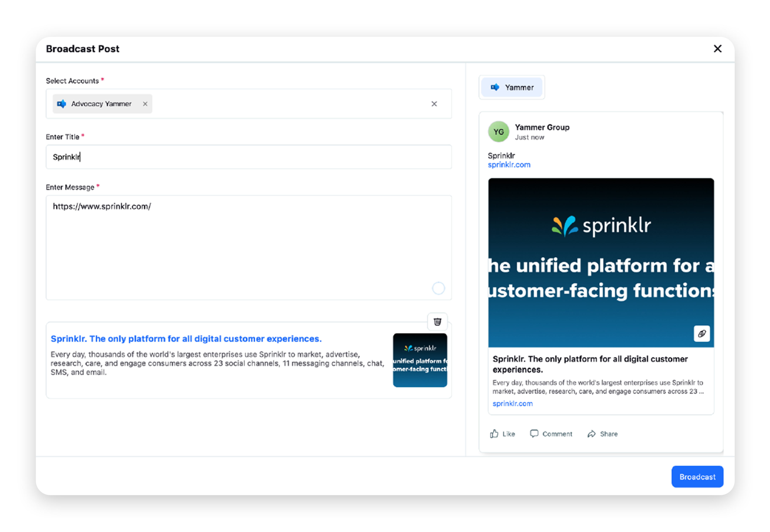Click the Yammer icon in the channel badge

coord(495,87)
